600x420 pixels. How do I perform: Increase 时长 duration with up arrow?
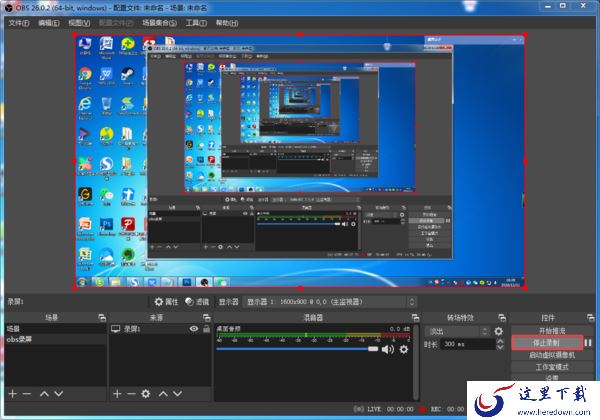tap(500, 341)
